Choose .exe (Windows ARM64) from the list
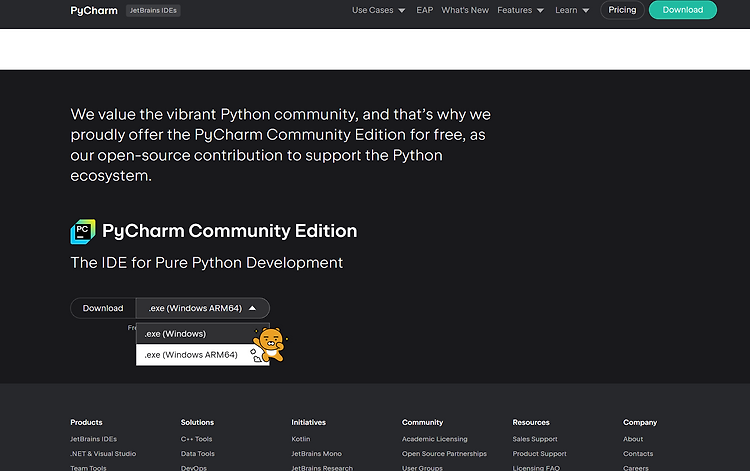This screenshot has width=750, height=471. [203, 355]
